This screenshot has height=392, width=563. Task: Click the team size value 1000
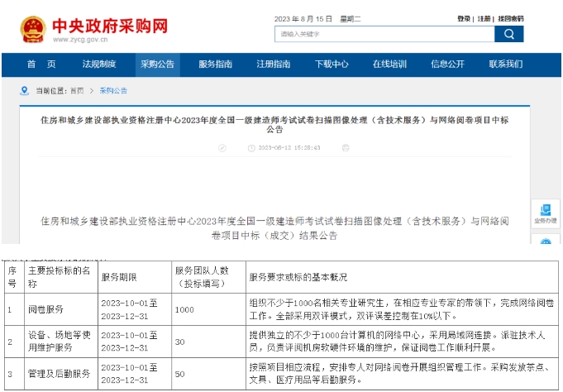coord(184,310)
